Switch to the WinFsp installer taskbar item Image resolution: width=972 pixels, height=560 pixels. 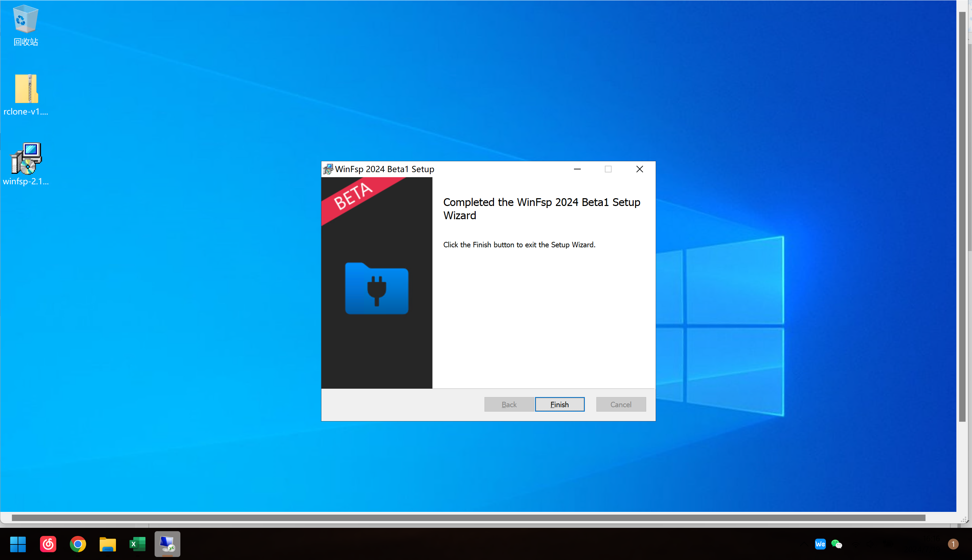tap(167, 544)
